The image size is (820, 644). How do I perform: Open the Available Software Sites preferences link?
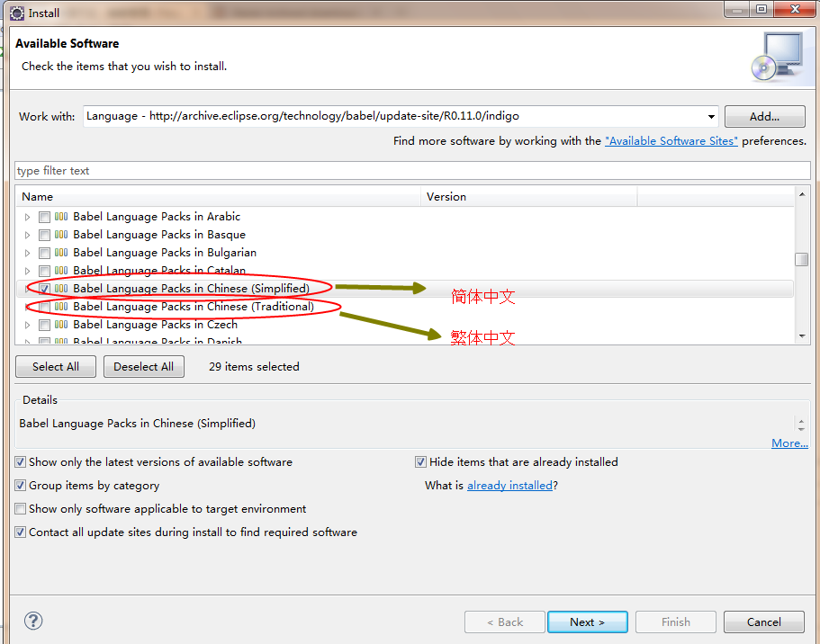click(x=671, y=141)
